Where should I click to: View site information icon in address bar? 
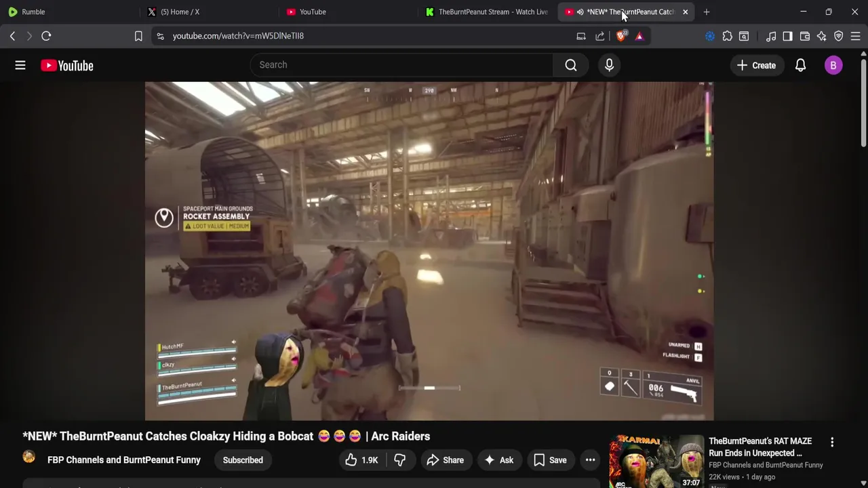click(x=160, y=36)
